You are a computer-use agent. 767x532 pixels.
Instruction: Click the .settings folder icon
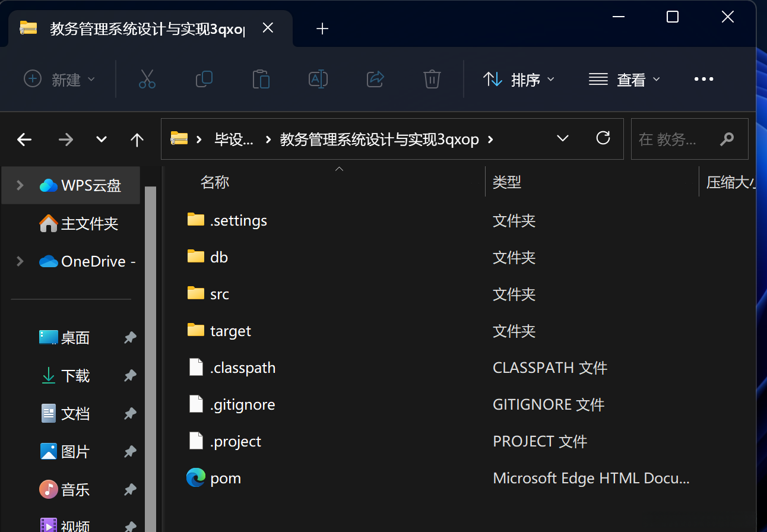(196, 220)
